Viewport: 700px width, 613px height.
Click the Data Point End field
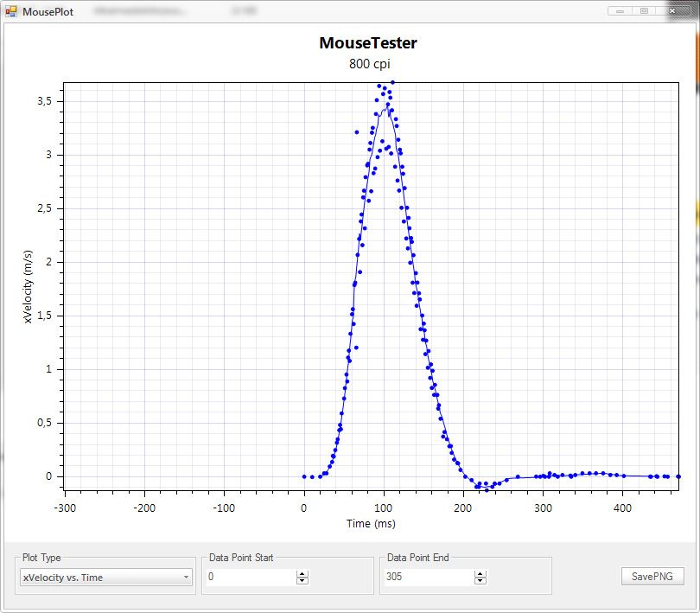429,577
